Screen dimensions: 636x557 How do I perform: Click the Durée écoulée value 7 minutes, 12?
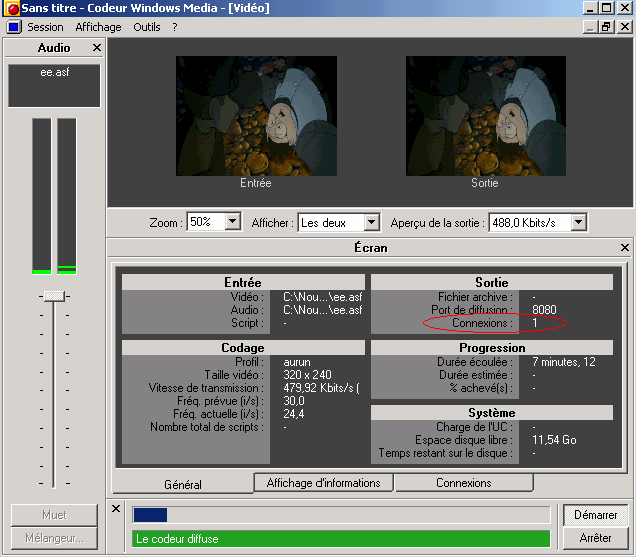(564, 362)
